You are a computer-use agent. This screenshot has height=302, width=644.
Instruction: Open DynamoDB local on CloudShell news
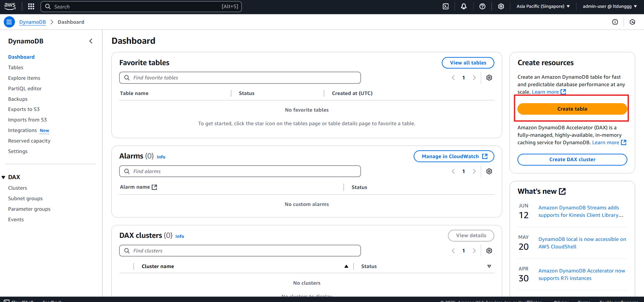pos(582,243)
